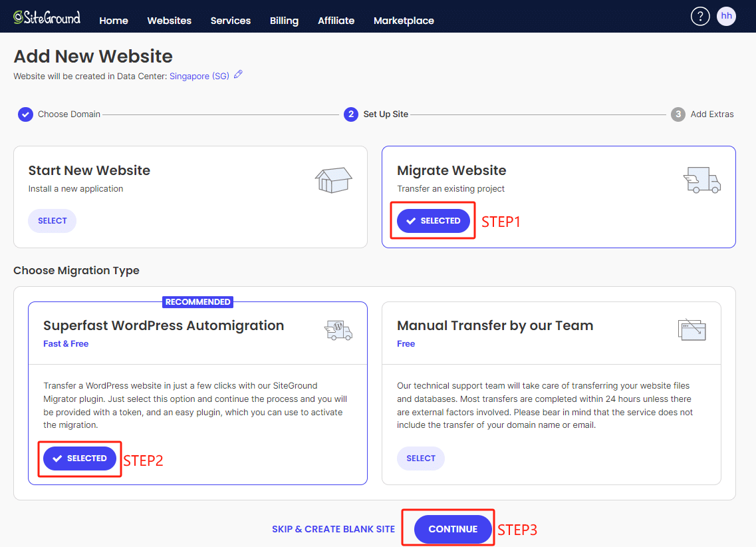Click the Fast & Free label
Viewport: 756px width, 547px height.
pos(66,344)
